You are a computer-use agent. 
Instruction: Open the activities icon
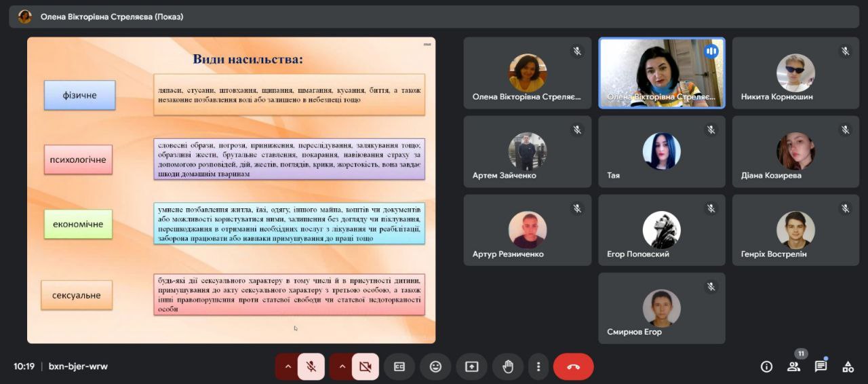point(848,366)
